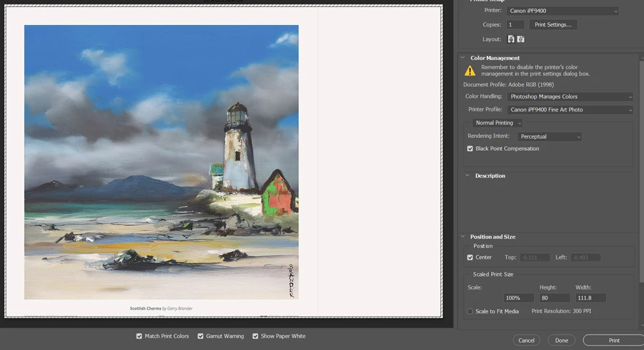
Task: Click the Copies input field
Action: coord(515,24)
